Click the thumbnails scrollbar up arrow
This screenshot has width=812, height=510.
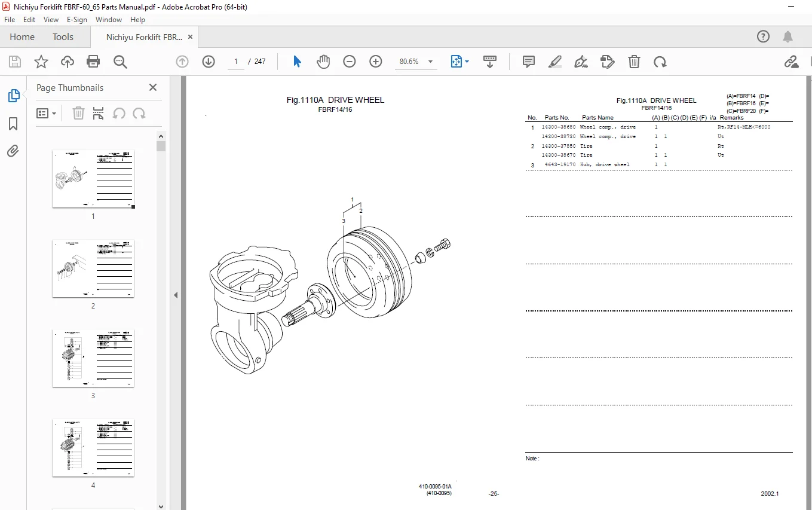coord(161,136)
